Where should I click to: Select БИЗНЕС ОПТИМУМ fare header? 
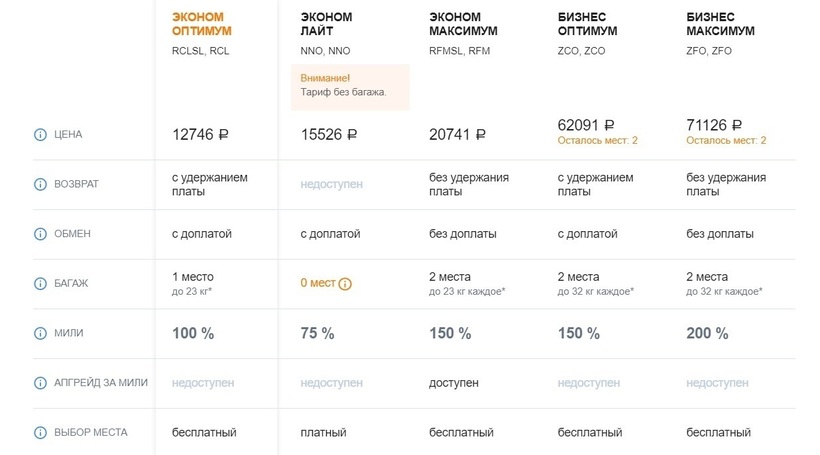pyautogui.click(x=587, y=24)
